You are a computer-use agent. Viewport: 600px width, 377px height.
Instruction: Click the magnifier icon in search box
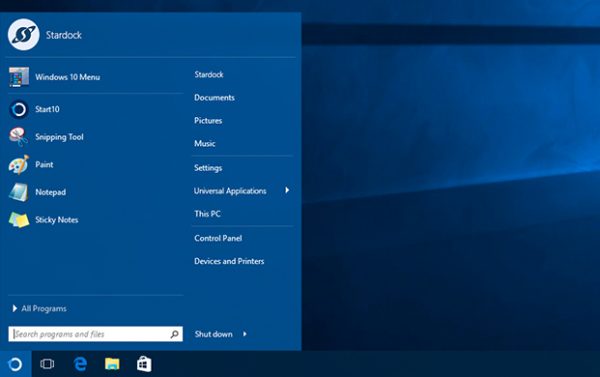pyautogui.click(x=174, y=334)
